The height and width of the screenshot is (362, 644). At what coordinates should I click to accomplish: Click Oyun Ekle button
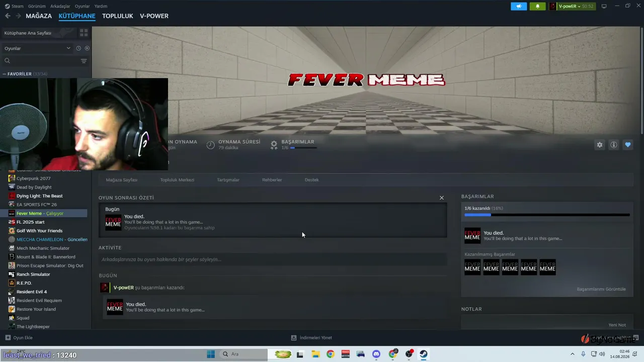19,338
